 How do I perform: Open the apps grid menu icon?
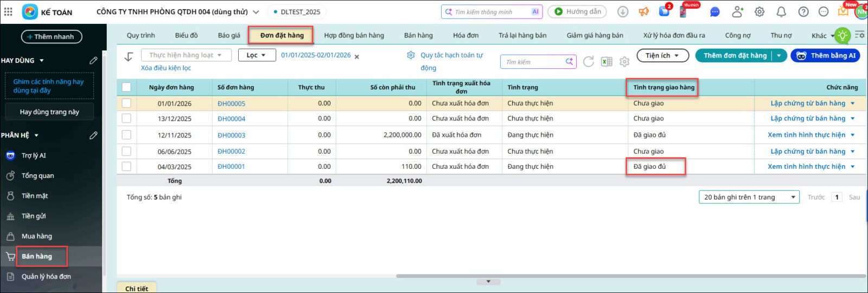pyautogui.click(x=8, y=12)
